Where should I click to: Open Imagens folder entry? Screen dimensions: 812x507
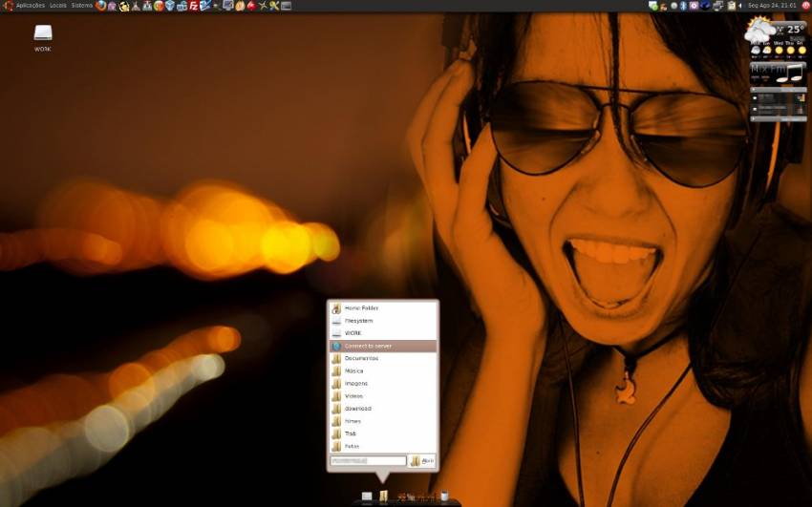click(383, 384)
